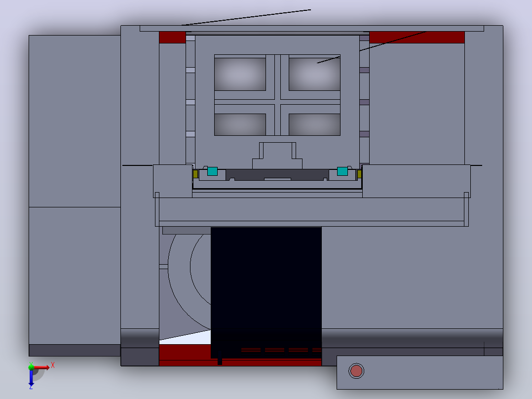This screenshot has width=532, height=399.
Task: Click the red X axis arrow of the triad
Action: tap(41, 367)
